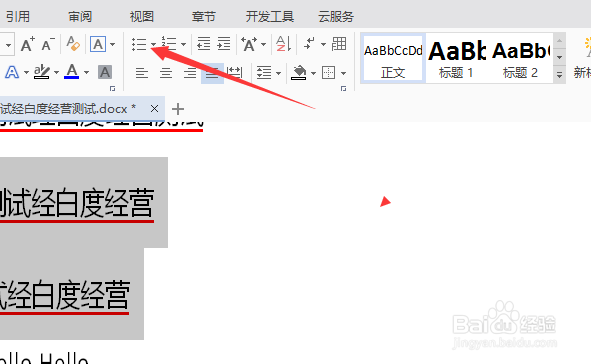This screenshot has height=364, width=591.
Task: Select the 章节 tab
Action: point(204,17)
